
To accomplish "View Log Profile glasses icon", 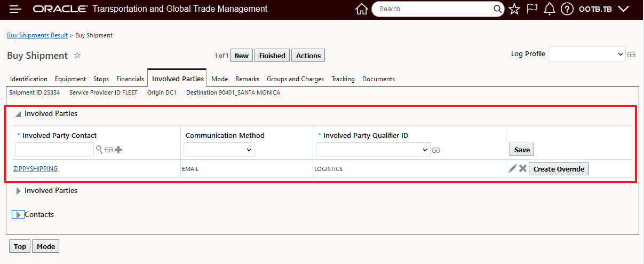I will [x=631, y=55].
